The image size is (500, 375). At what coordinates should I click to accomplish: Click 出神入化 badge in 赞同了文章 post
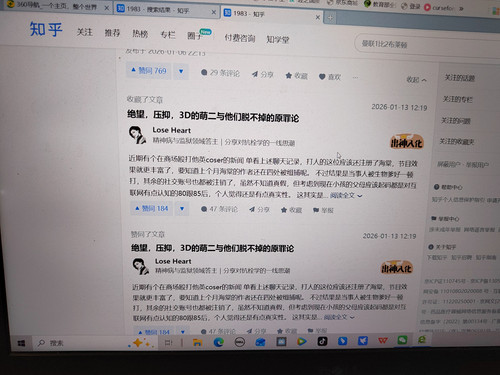tap(397, 268)
